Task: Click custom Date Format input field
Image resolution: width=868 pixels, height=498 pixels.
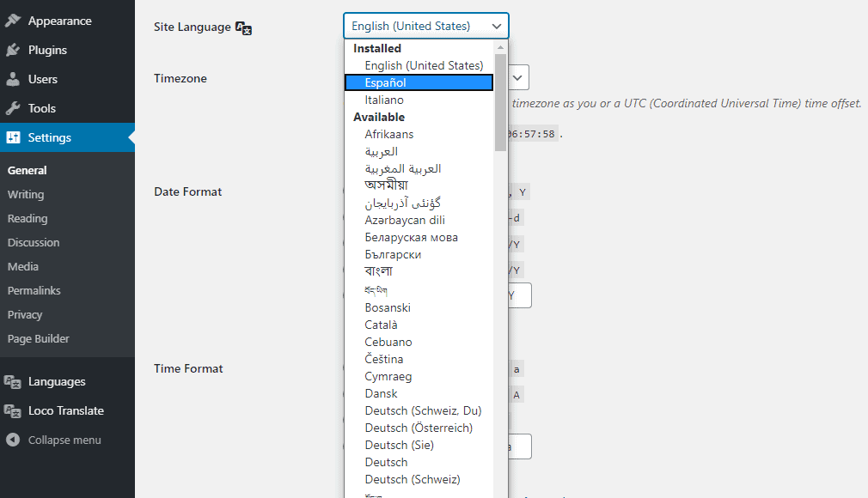Action: (x=520, y=295)
